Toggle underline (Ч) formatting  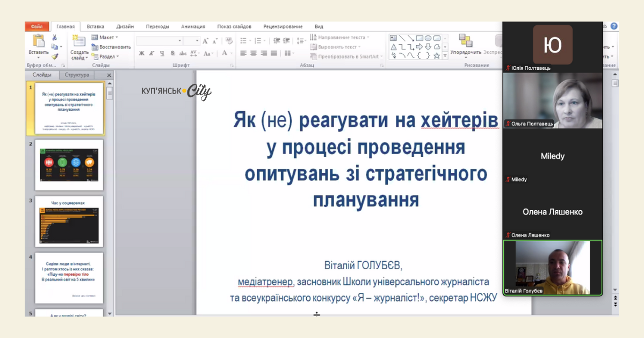pyautogui.click(x=162, y=53)
